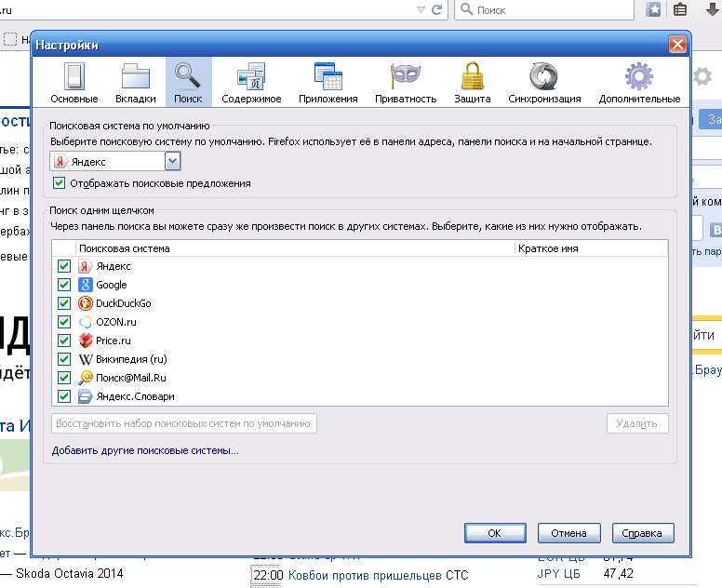Open the Приложения settings pane
722x588 pixels.
coord(328,83)
